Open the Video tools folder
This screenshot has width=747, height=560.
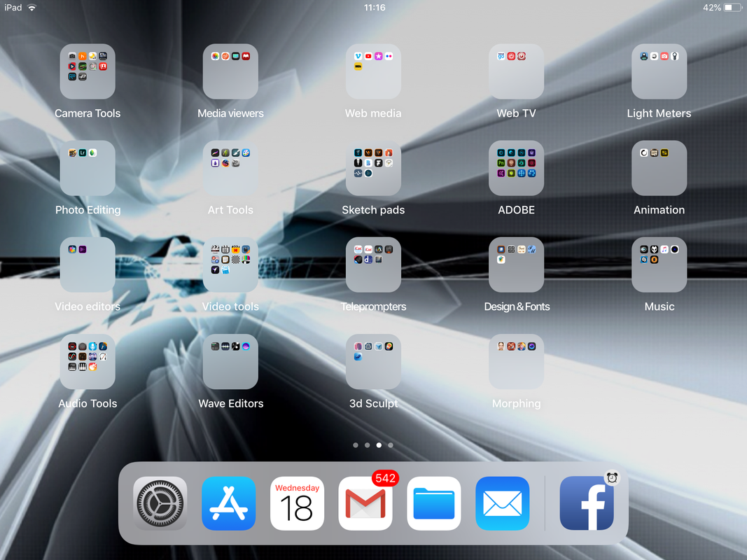click(x=230, y=265)
